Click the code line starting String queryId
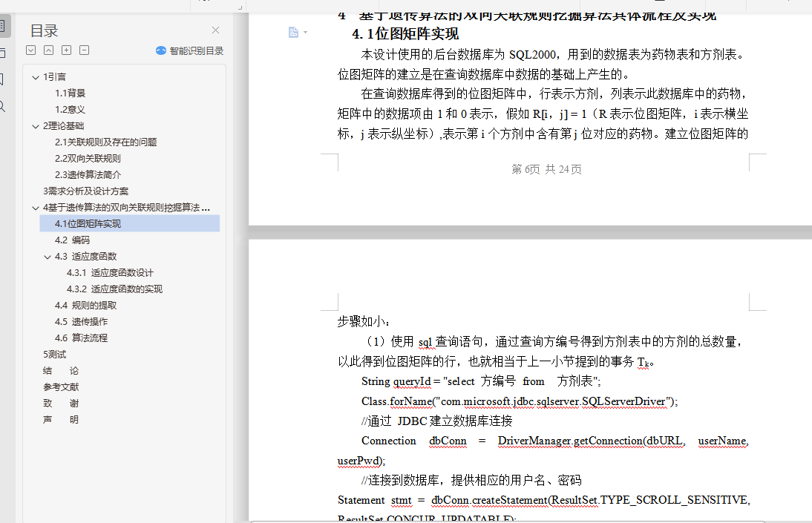Viewport: 812px width, 523px height. pyautogui.click(x=481, y=381)
